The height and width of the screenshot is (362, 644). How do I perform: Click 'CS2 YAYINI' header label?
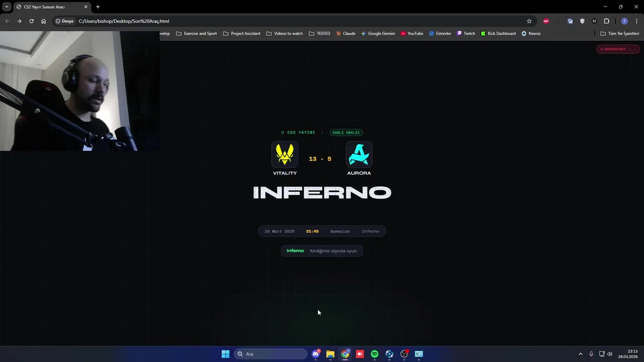(x=301, y=133)
